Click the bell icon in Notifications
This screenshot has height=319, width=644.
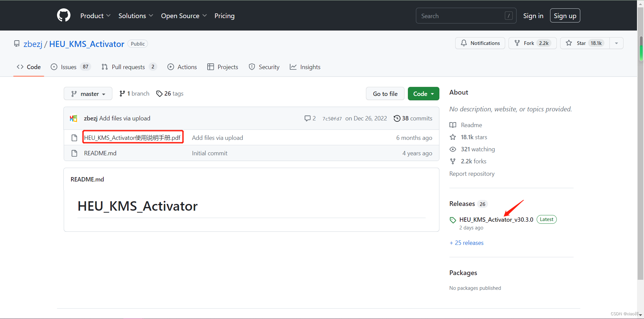(464, 43)
